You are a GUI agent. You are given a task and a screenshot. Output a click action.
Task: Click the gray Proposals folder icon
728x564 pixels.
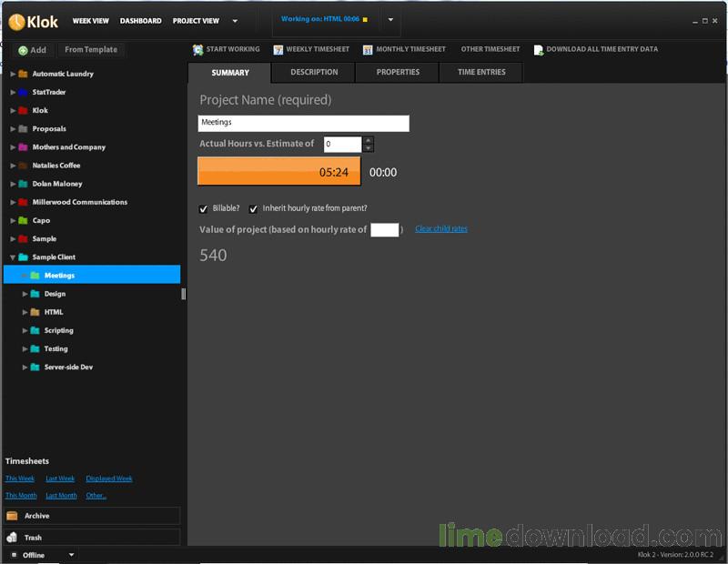pyautogui.click(x=23, y=128)
